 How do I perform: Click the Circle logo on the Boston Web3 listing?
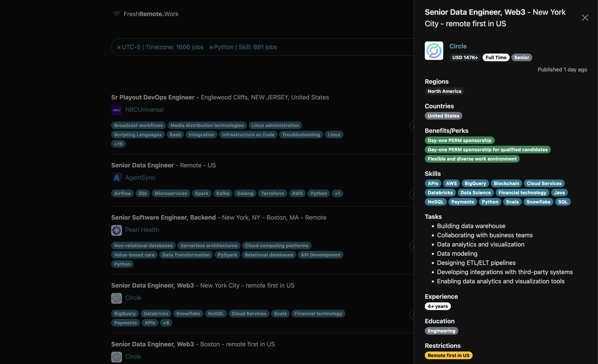click(117, 357)
